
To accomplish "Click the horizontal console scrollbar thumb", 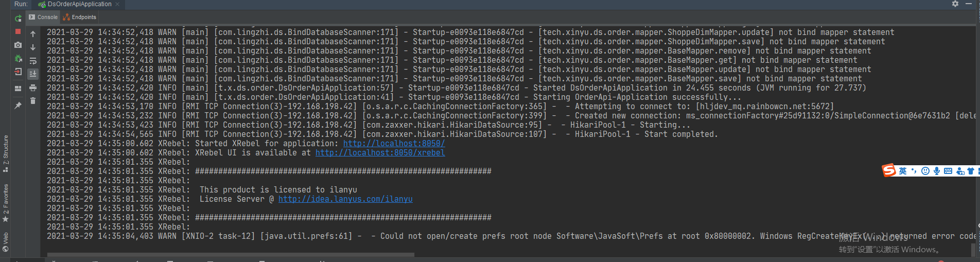I will pyautogui.click(x=231, y=254).
